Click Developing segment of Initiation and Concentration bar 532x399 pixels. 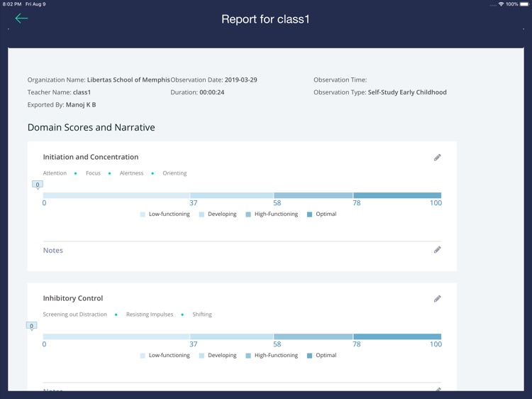(x=232, y=195)
